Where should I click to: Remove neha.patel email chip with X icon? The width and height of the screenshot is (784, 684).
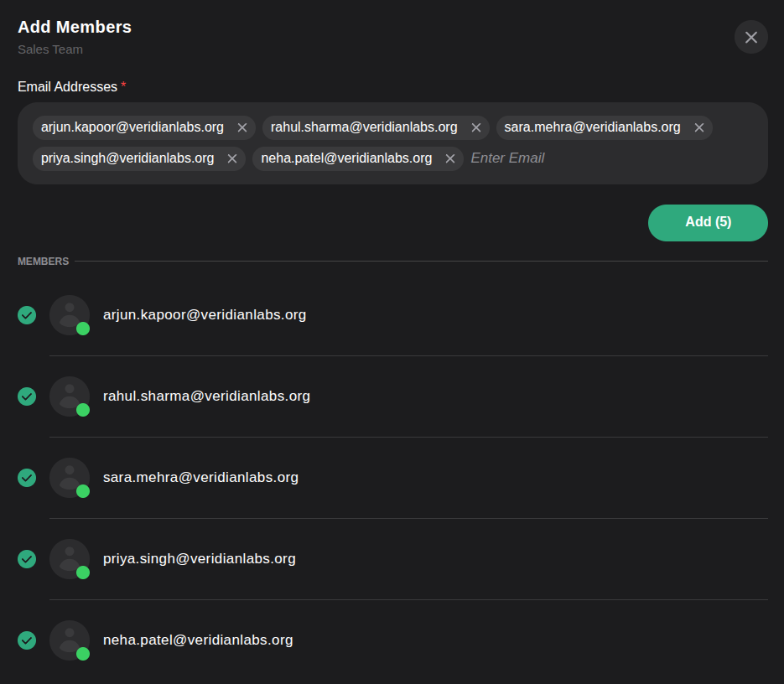tap(450, 158)
